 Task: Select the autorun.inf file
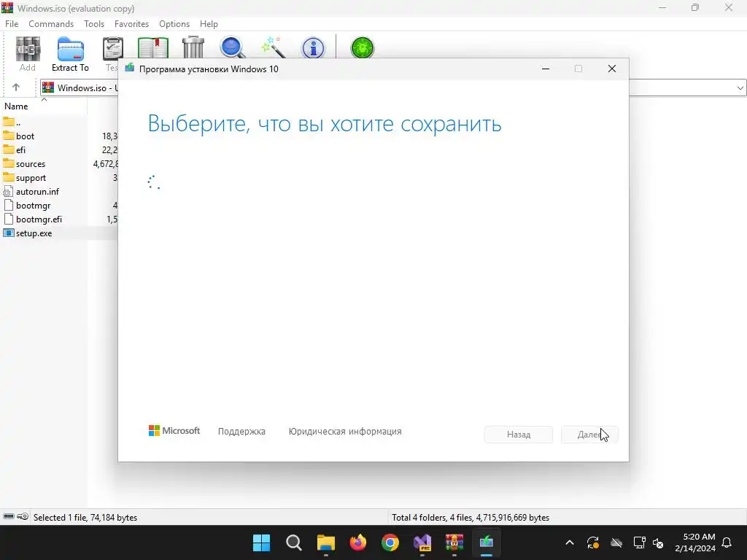pos(37,192)
